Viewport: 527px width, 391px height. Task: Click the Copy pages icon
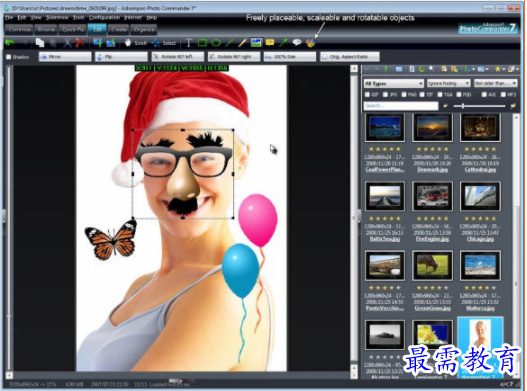(40, 43)
